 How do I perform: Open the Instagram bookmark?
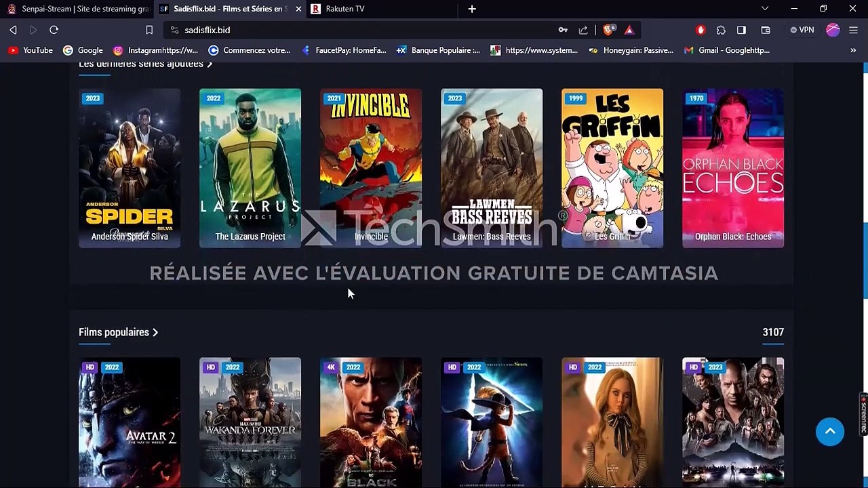155,50
